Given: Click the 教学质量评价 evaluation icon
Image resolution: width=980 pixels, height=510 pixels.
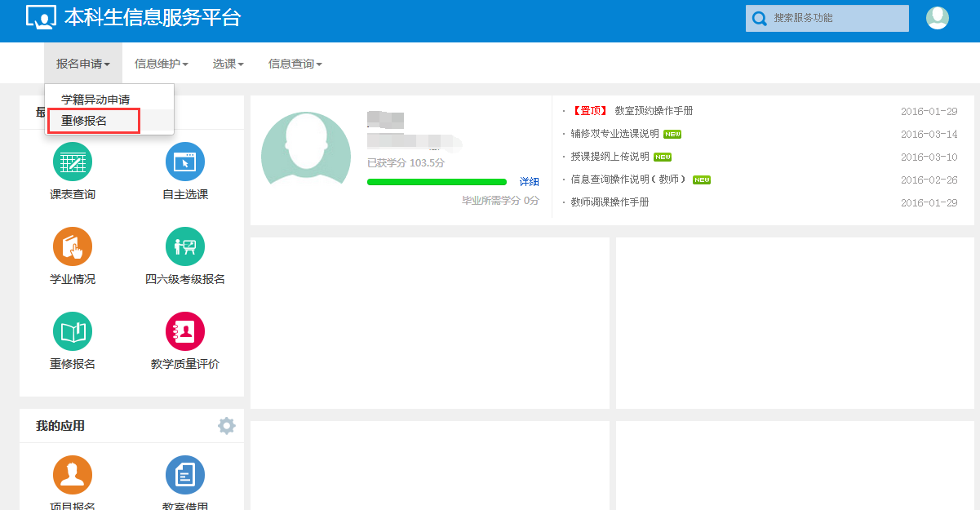Looking at the screenshot, I should click(x=185, y=331).
